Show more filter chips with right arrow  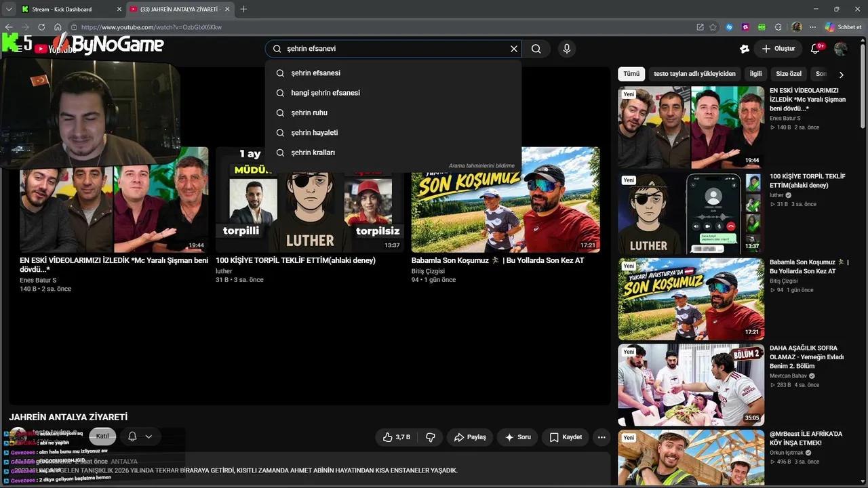click(x=842, y=75)
